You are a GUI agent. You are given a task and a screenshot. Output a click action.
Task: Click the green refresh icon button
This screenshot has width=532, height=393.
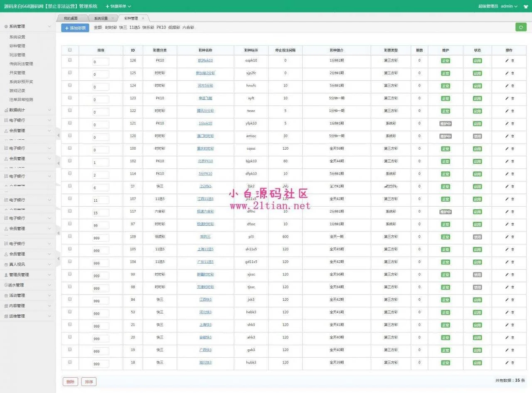click(520, 27)
